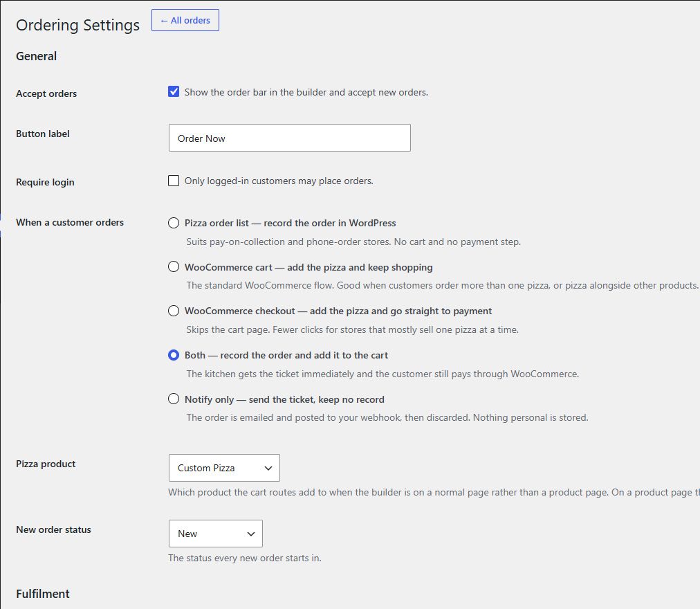Select WooCommerce cart radio option
This screenshot has width=700, height=609.
click(174, 266)
